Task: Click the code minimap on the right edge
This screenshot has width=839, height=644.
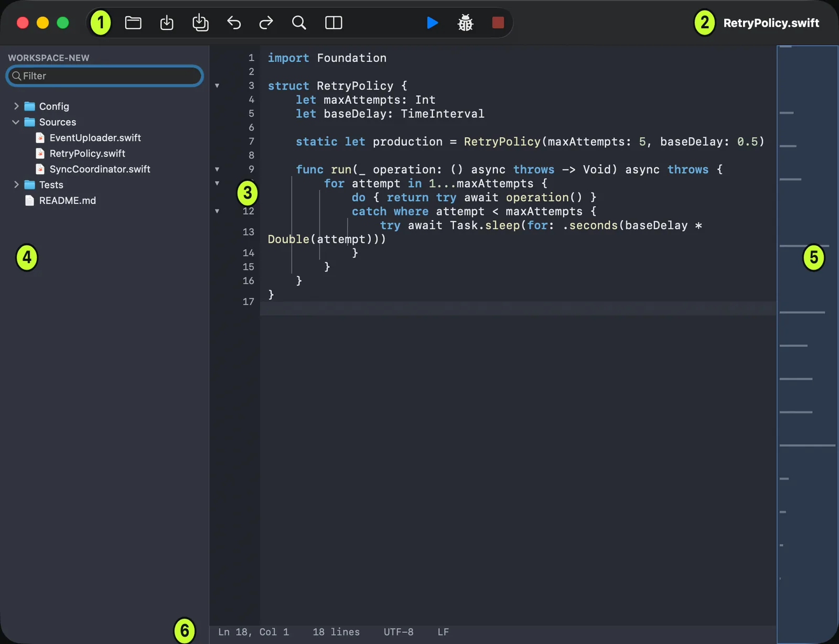Action: point(808,344)
